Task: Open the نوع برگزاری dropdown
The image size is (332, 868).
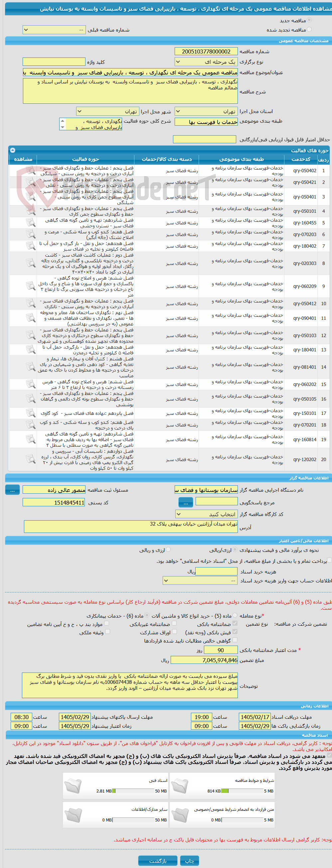Action: pyautogui.click(x=206, y=62)
